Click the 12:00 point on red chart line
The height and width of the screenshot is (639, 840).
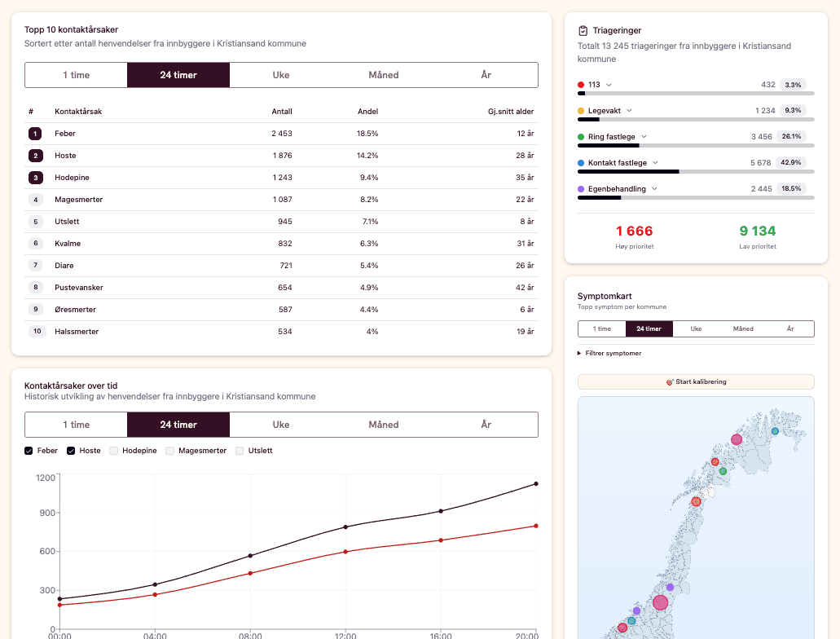point(345,552)
